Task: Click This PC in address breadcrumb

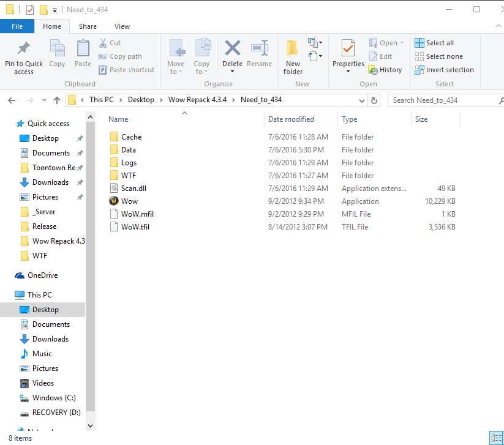Action: 102,100
